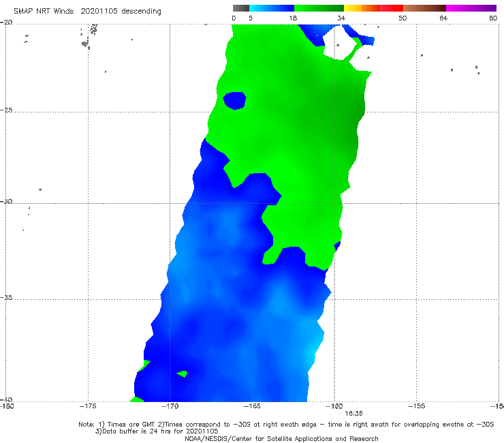
Task: Click the oval blue patch enclosed by green winds
Action: (235, 100)
